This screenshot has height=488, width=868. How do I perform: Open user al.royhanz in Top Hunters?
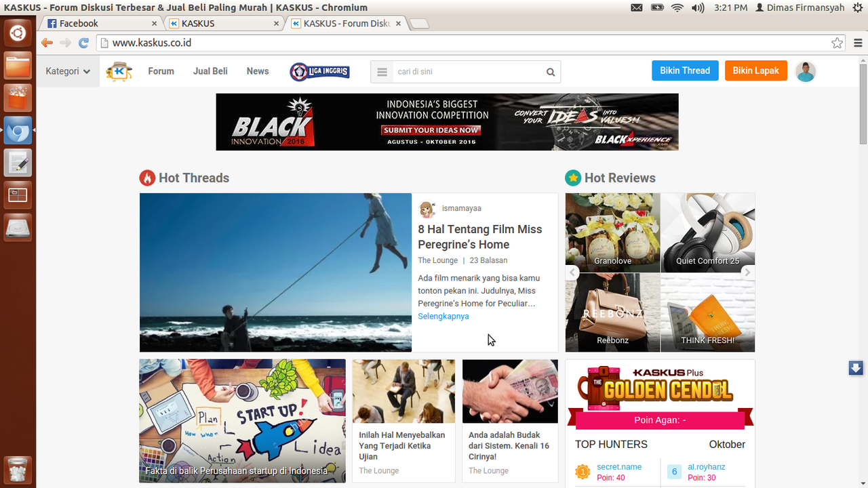point(707,467)
